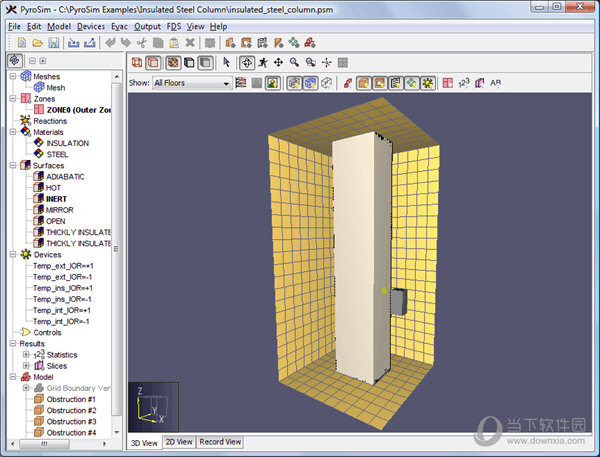The image size is (600, 457).
Task: Toggle obstruction visibility in view toolbar
Action: [x=364, y=83]
